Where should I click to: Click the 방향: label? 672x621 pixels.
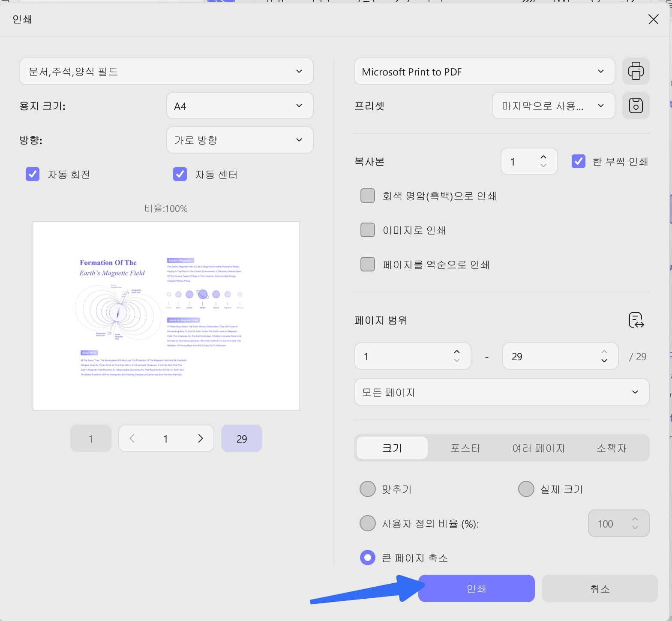(31, 140)
